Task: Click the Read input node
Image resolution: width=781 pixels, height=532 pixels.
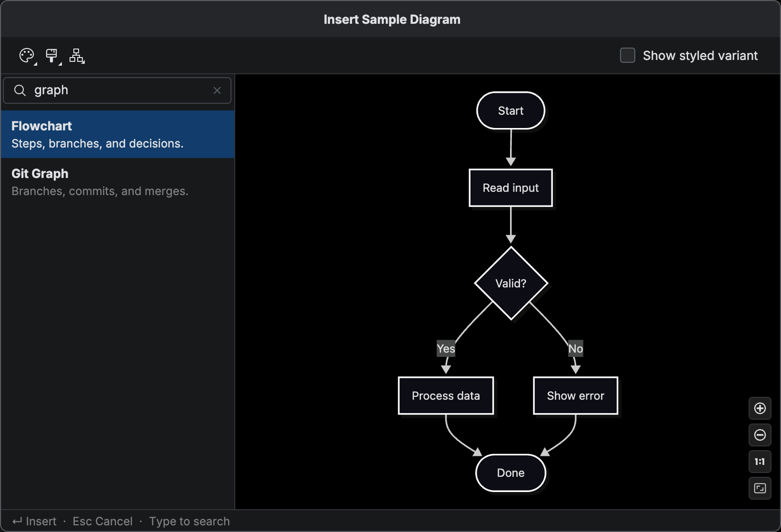Action: [511, 188]
